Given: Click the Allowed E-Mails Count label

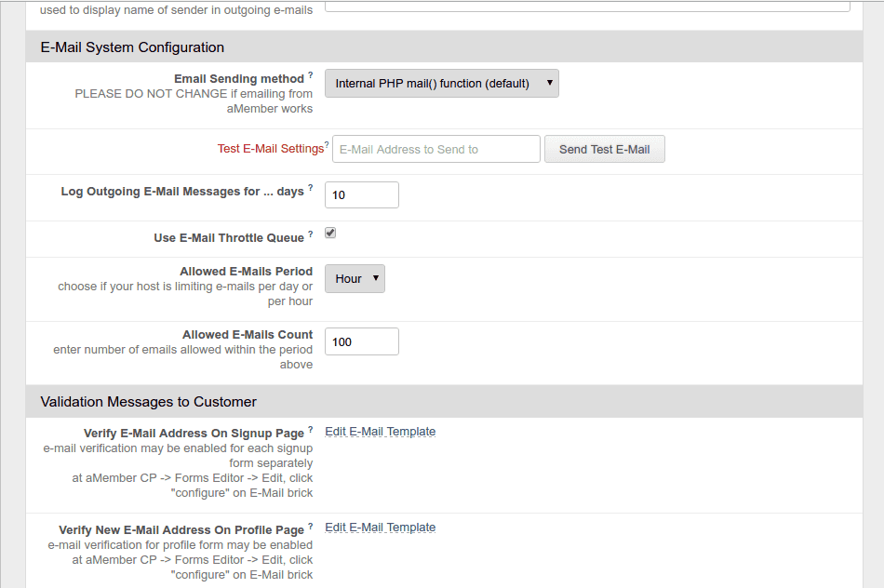Looking at the screenshot, I should point(247,335).
